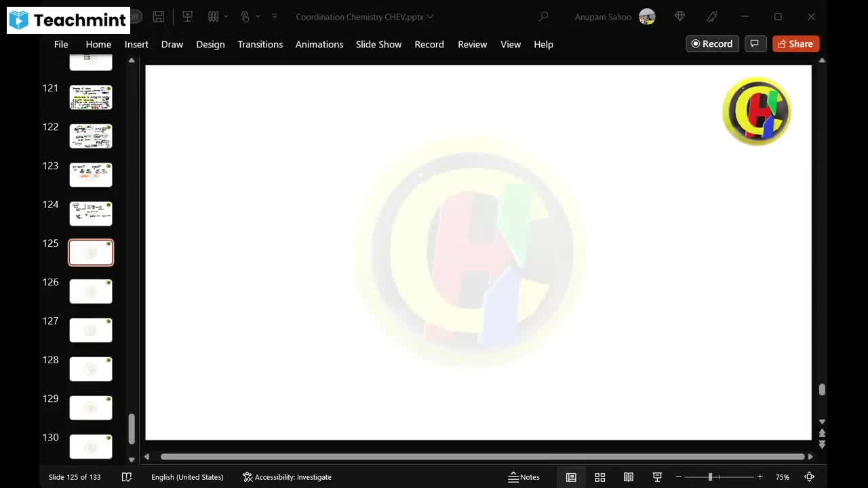This screenshot has height=488, width=868.
Task: Start presentation from beginning in Quick Access toolbar
Action: tap(188, 16)
